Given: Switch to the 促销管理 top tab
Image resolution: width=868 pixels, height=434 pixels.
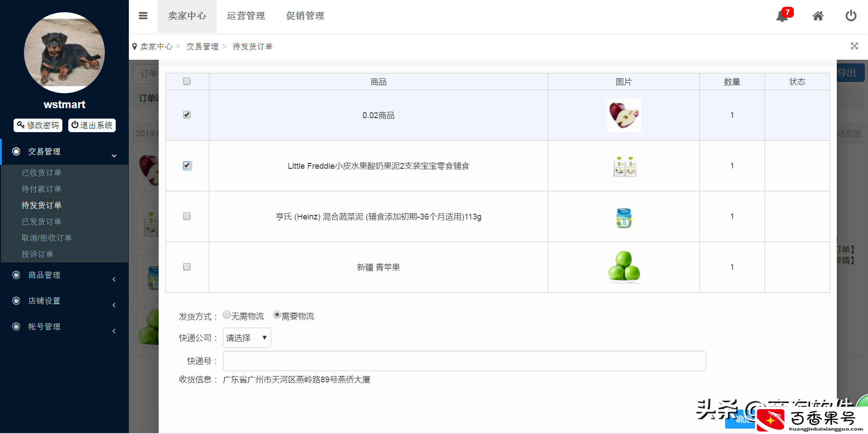Looking at the screenshot, I should tap(305, 16).
